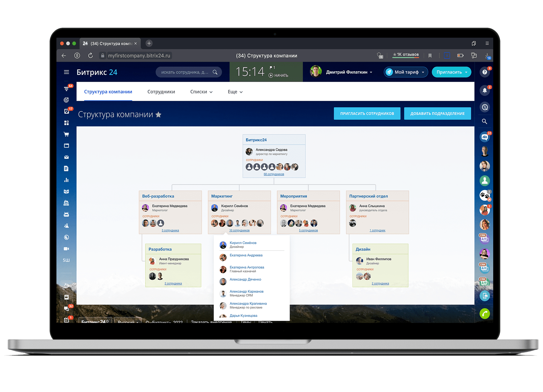Image resolution: width=543 pixels, height=392 pixels.
Task: Add Структура компании to favorites with star
Action: (158, 115)
